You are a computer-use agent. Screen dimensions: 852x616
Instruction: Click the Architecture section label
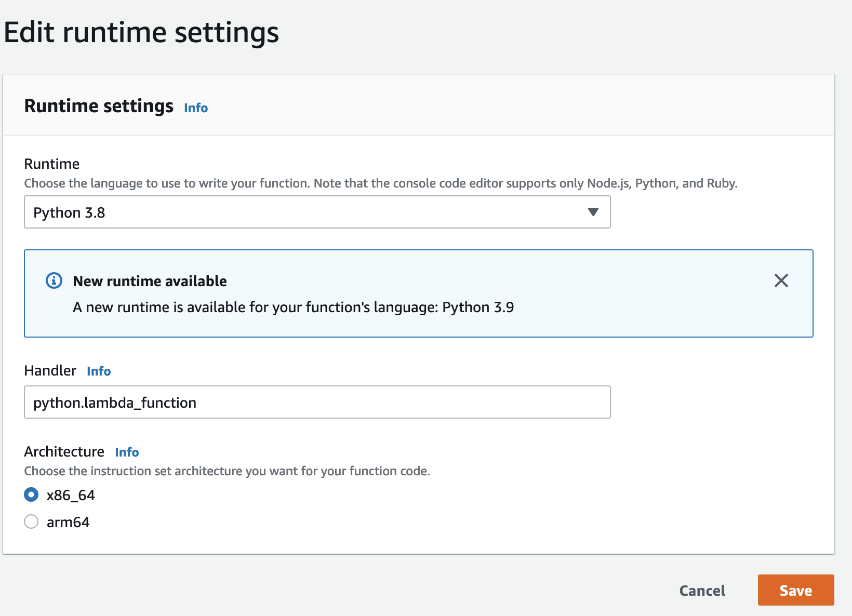(x=64, y=451)
